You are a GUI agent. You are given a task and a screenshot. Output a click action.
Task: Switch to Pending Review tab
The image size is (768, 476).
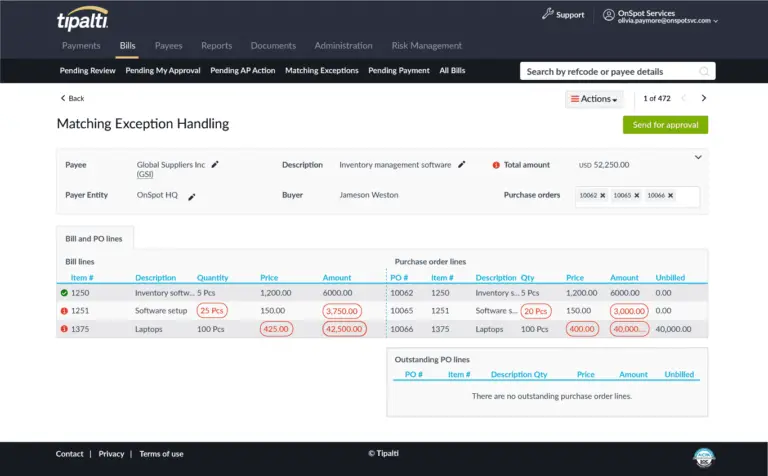pos(88,71)
